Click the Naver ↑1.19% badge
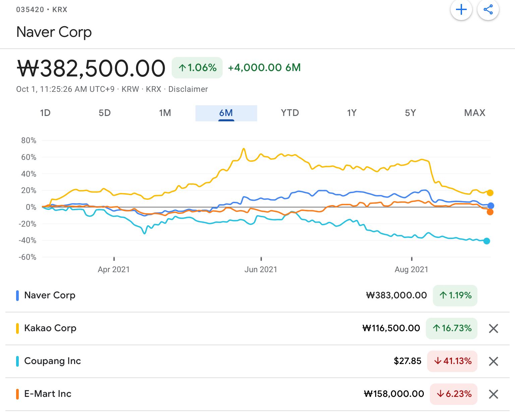The width and height of the screenshot is (515, 420). pos(455,295)
